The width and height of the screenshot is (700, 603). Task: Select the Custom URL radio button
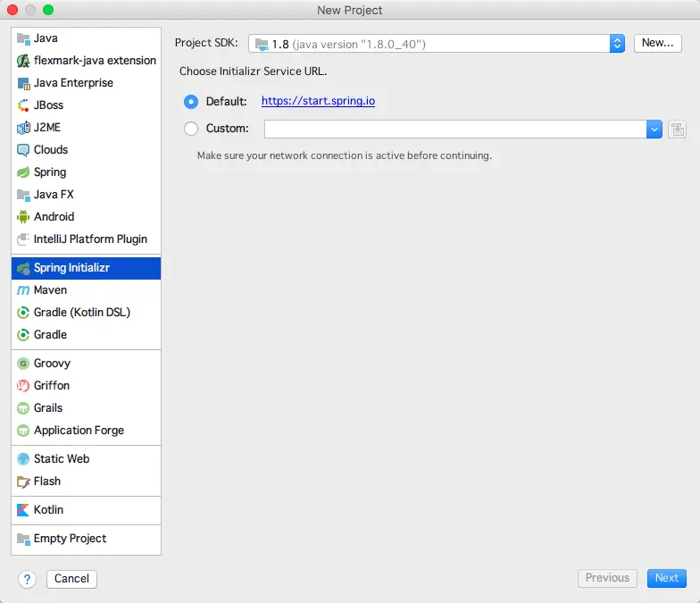(191, 129)
